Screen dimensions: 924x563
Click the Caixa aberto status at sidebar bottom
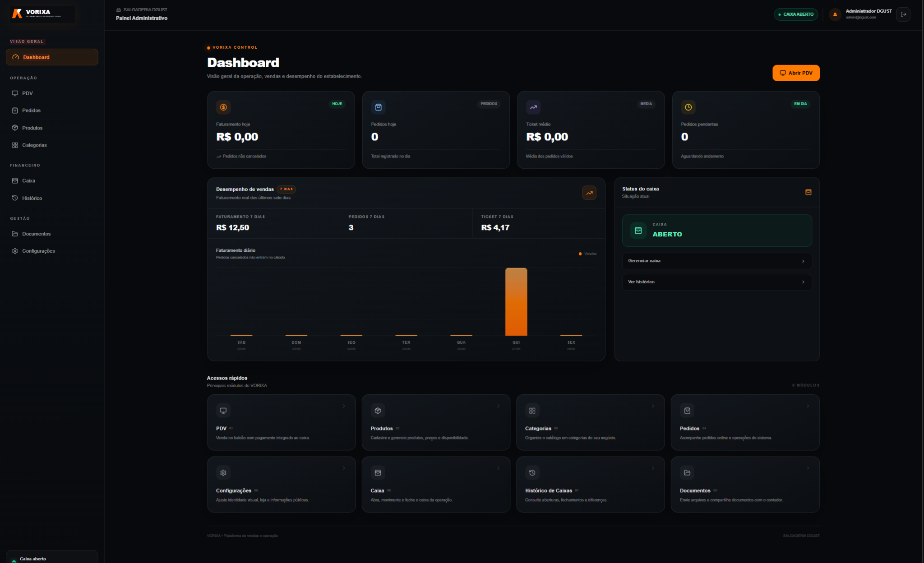click(x=52, y=558)
